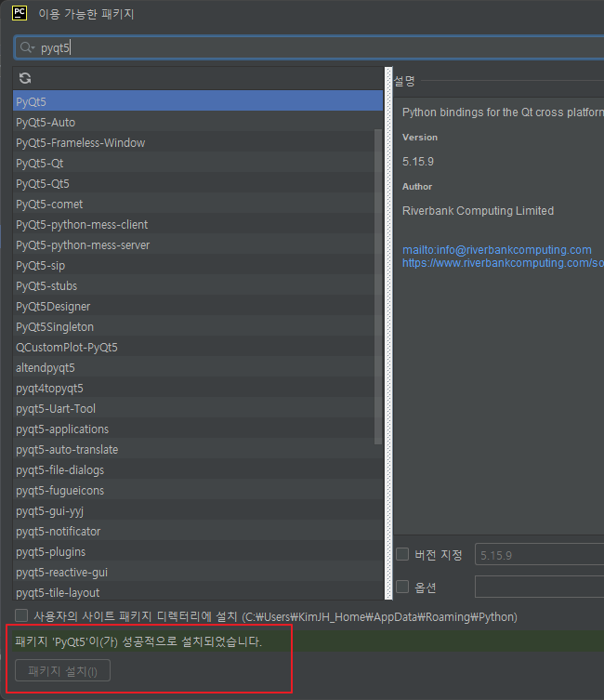Select pyqt5-gui-yyj package

(x=198, y=511)
